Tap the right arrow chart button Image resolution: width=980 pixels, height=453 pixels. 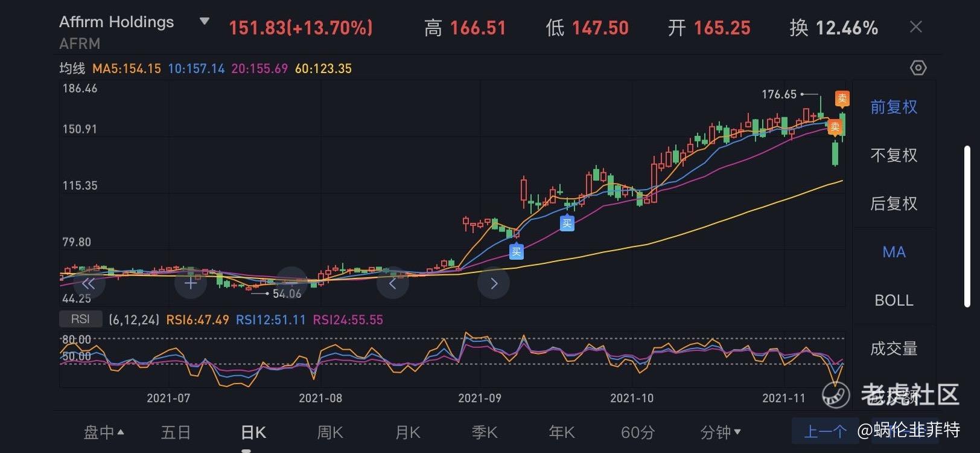pyautogui.click(x=494, y=283)
